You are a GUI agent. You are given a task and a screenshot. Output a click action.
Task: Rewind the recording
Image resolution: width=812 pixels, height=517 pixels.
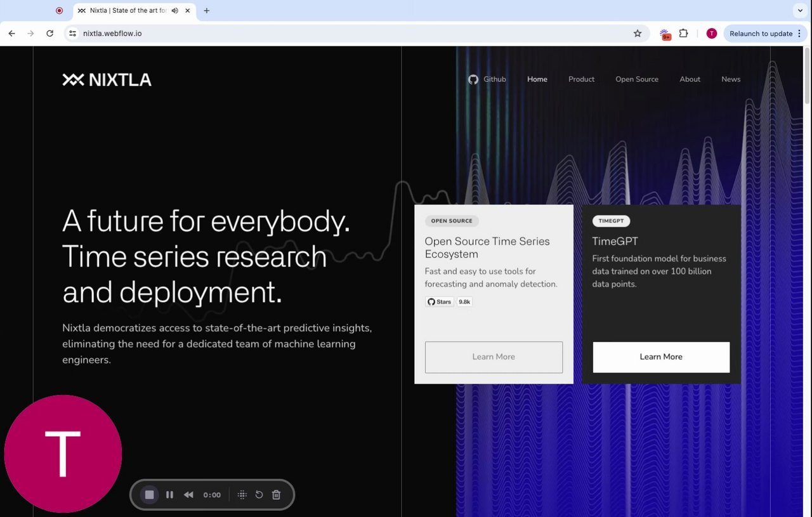pos(188,495)
